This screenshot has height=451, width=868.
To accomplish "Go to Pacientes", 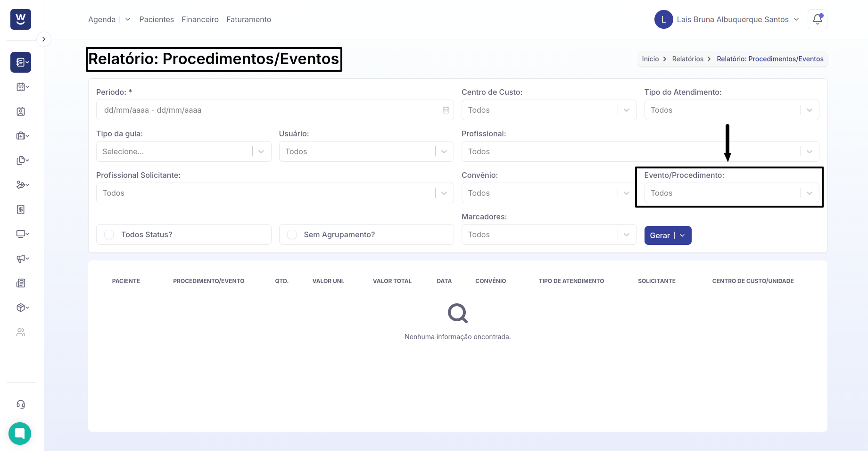I will [157, 19].
